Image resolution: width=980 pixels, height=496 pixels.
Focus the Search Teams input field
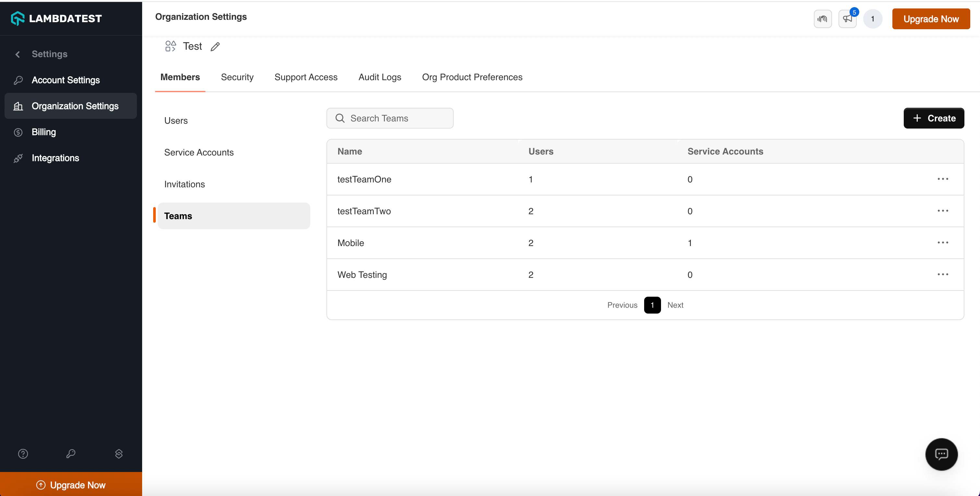tap(396, 118)
